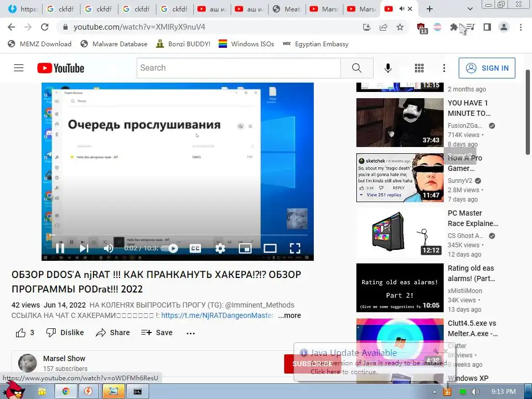Open more actions ellipsis below the video

click(x=191, y=333)
